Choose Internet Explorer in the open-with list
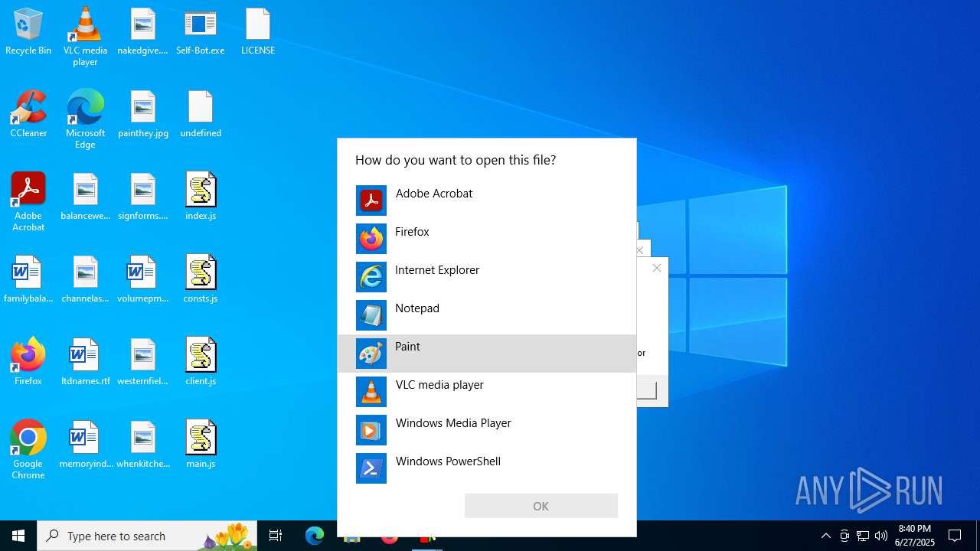 [x=486, y=277]
